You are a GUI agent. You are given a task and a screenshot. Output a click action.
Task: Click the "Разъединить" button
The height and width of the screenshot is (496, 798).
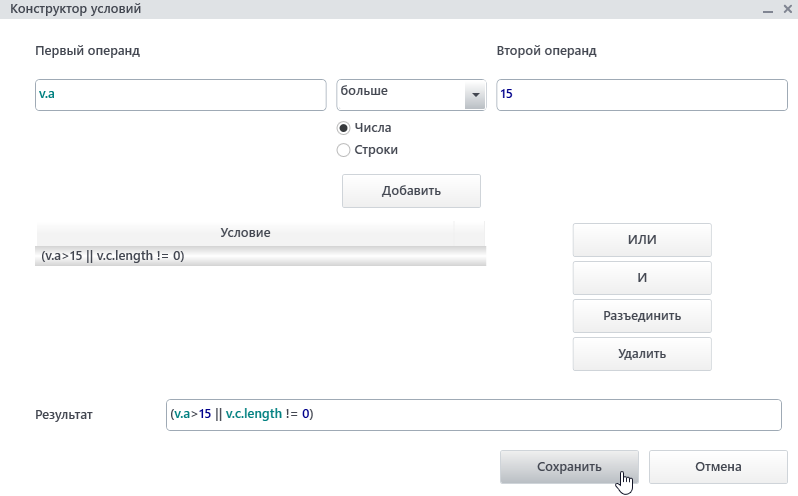tap(641, 316)
